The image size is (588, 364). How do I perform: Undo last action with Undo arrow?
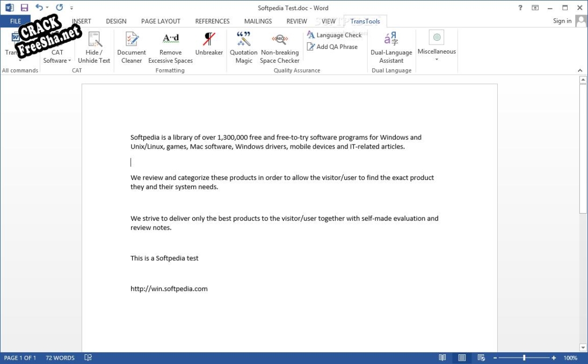point(39,8)
